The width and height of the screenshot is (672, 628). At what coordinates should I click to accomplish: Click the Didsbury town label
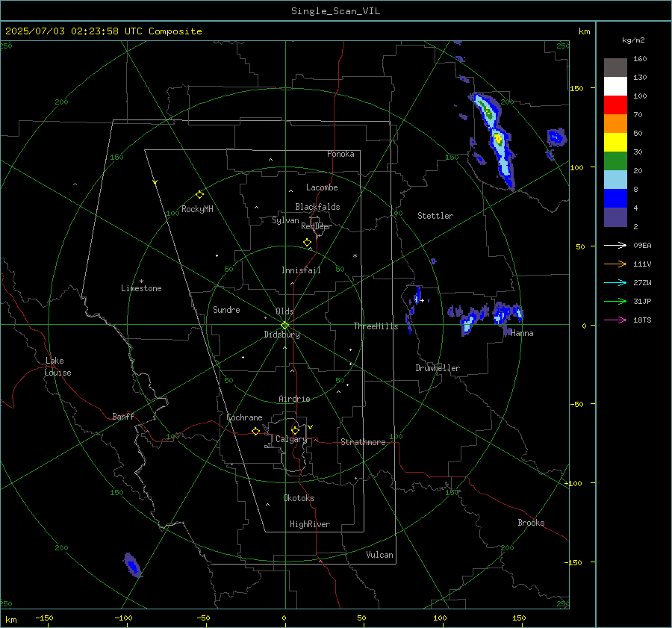point(281,335)
